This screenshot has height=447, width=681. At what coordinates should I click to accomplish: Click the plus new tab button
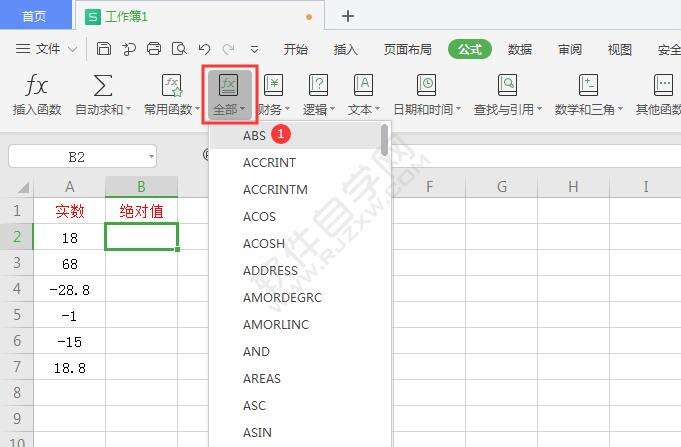pos(348,16)
